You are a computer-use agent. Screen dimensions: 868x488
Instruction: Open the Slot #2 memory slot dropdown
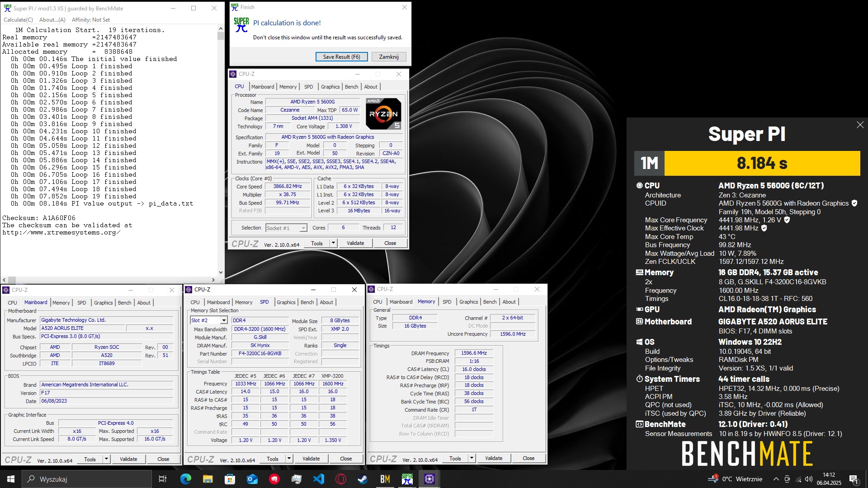[209, 320]
